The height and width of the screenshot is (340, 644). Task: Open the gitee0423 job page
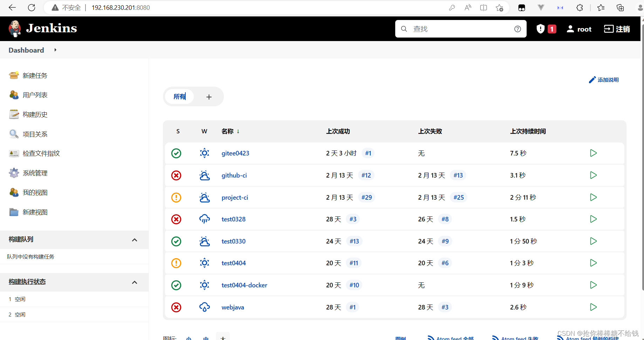click(235, 153)
